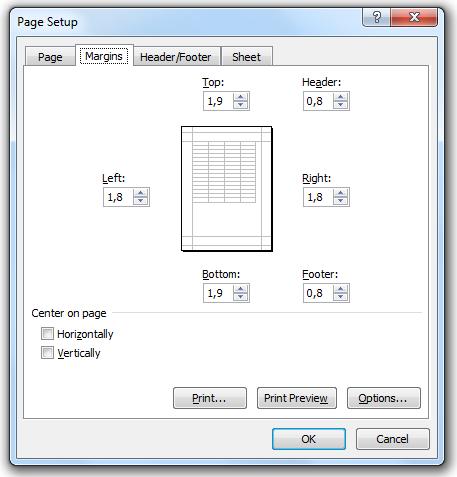Click the help question mark icon
The image size is (457, 477).
coord(377,17)
